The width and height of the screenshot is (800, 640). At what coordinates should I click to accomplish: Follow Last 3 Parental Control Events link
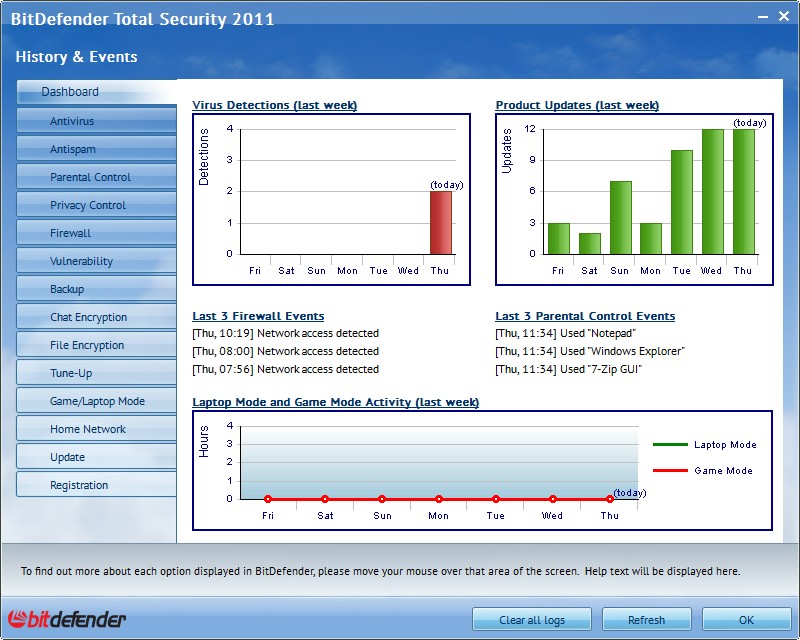click(585, 316)
